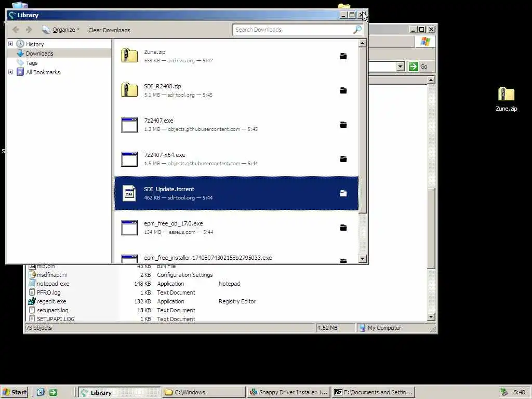This screenshot has width=532, height=399.
Task: Click the 7z2407-x64.exe application icon
Action: (129, 159)
